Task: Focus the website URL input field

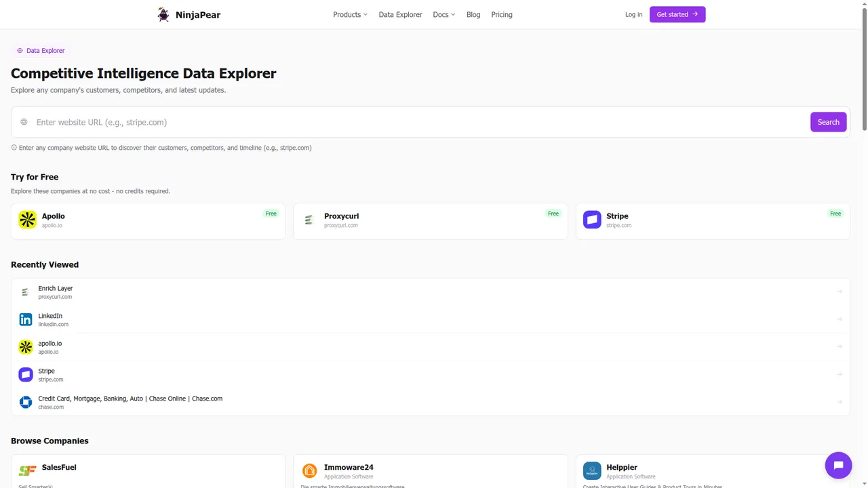Action: [x=420, y=122]
